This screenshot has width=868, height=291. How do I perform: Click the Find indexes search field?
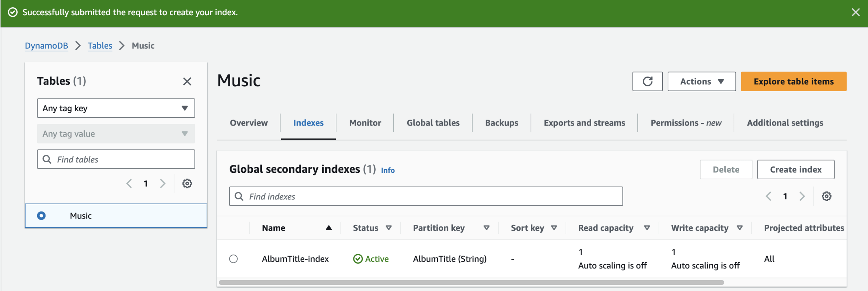coord(426,196)
